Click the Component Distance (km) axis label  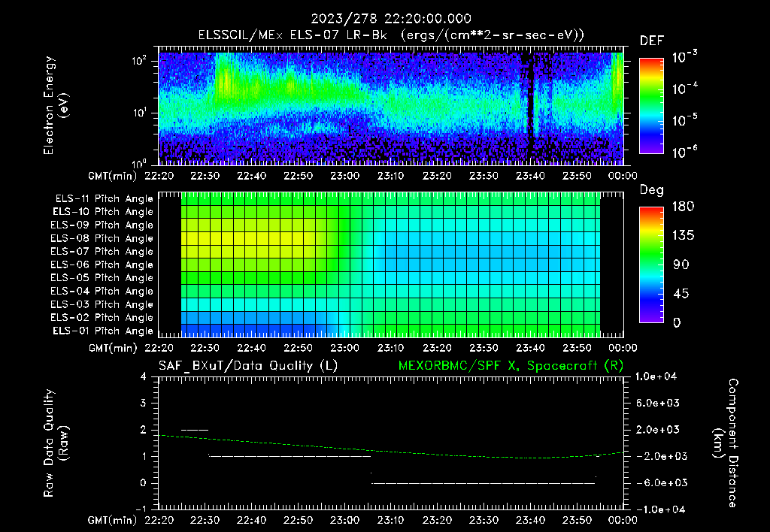[x=726, y=443]
